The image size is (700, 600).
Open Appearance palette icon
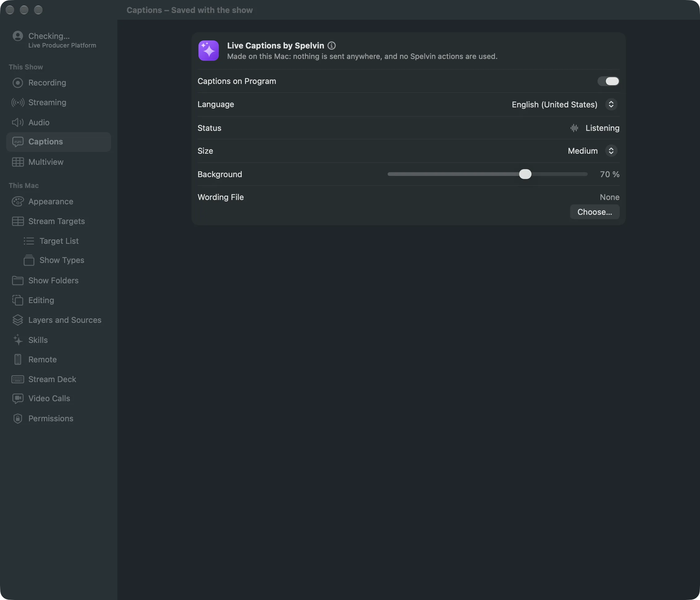tap(18, 202)
